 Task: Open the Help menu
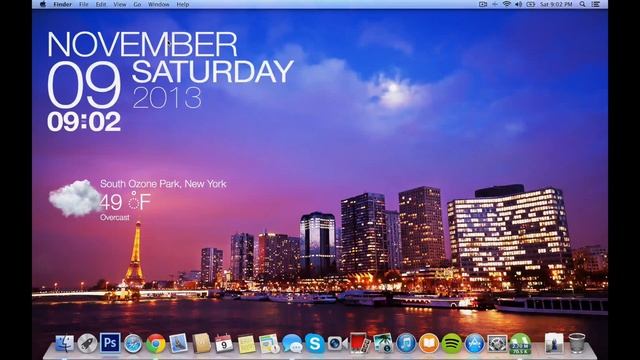tap(182, 4)
